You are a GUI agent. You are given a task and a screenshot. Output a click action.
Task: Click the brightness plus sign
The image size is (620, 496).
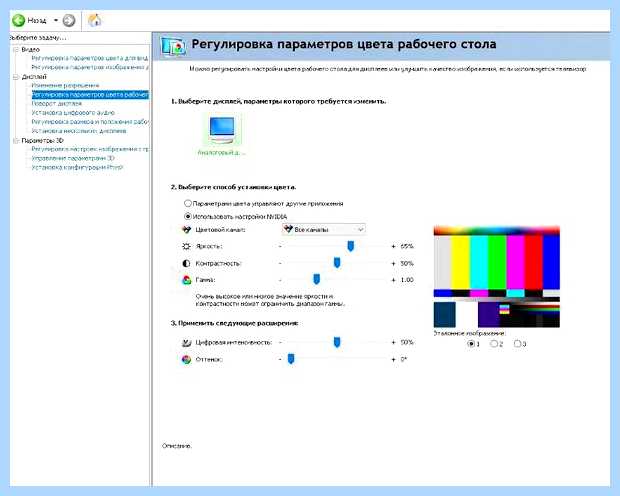click(393, 246)
